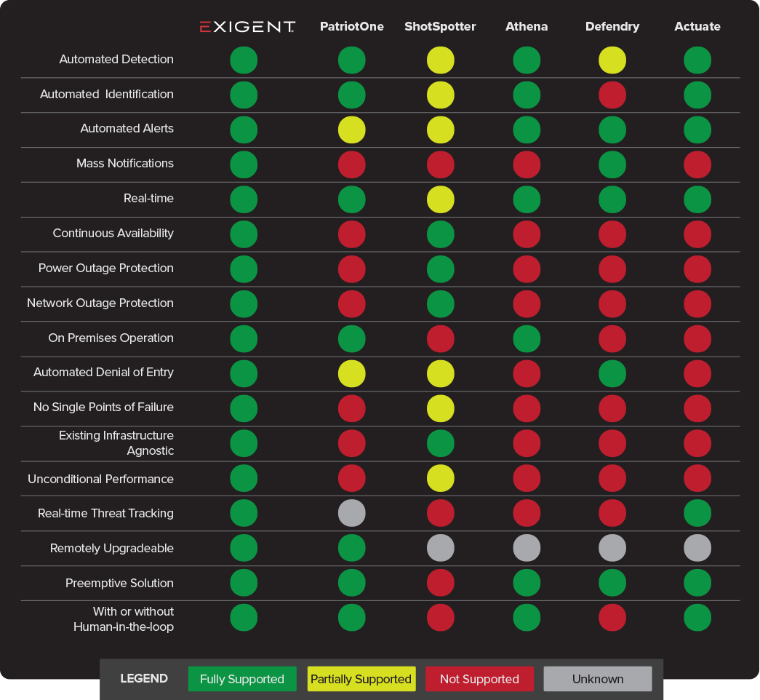Viewport: 760px width, 700px height.
Task: Click Actuate's green dot for Human-in-the-loop
Action: [697, 618]
